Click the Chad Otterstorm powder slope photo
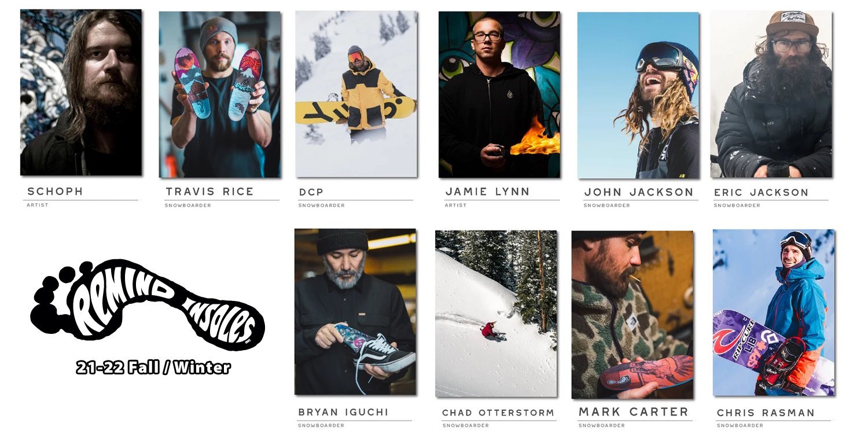 point(496,314)
